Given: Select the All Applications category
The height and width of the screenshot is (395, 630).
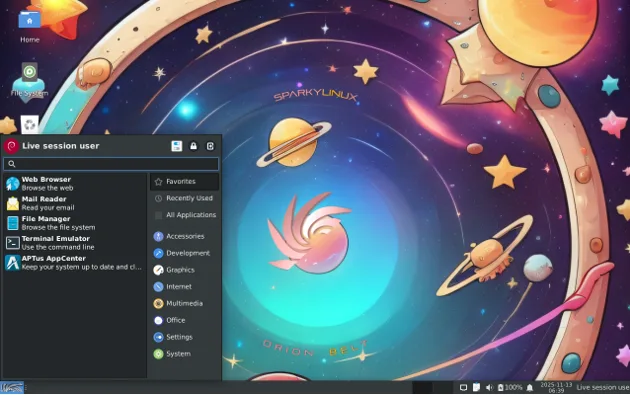Looking at the screenshot, I should [185, 215].
